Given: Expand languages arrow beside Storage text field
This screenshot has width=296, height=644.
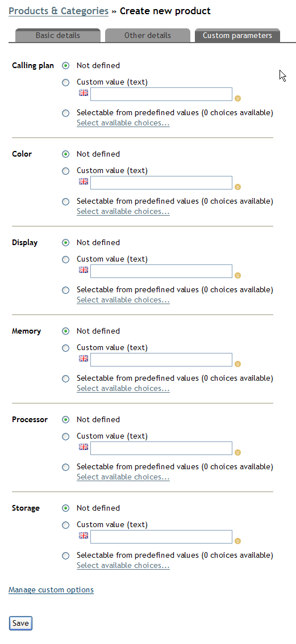Looking at the screenshot, I should (238, 541).
